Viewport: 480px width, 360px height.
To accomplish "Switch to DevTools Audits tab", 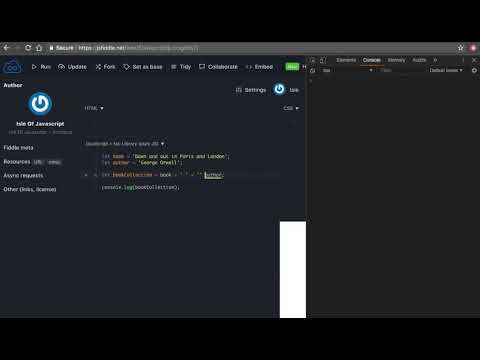I will tap(419, 60).
